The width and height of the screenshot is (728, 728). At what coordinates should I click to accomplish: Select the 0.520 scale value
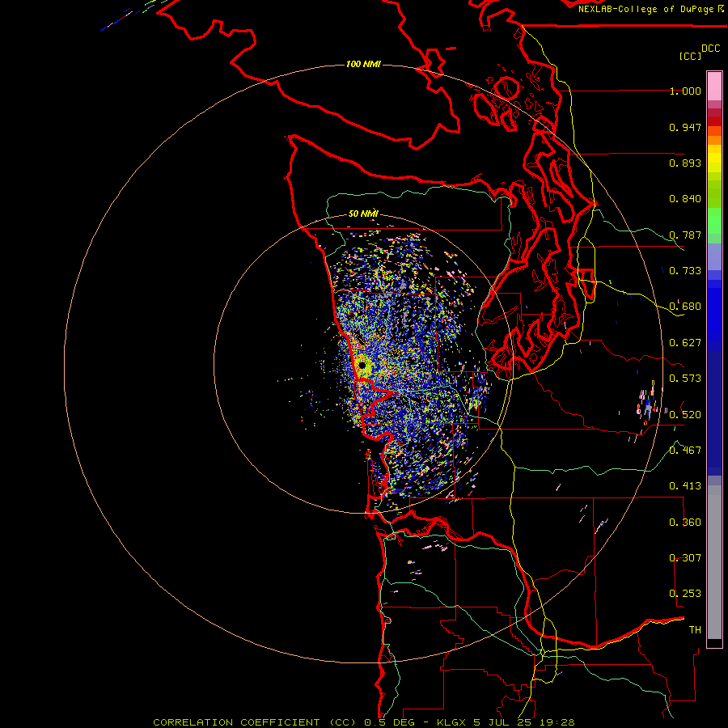(685, 415)
